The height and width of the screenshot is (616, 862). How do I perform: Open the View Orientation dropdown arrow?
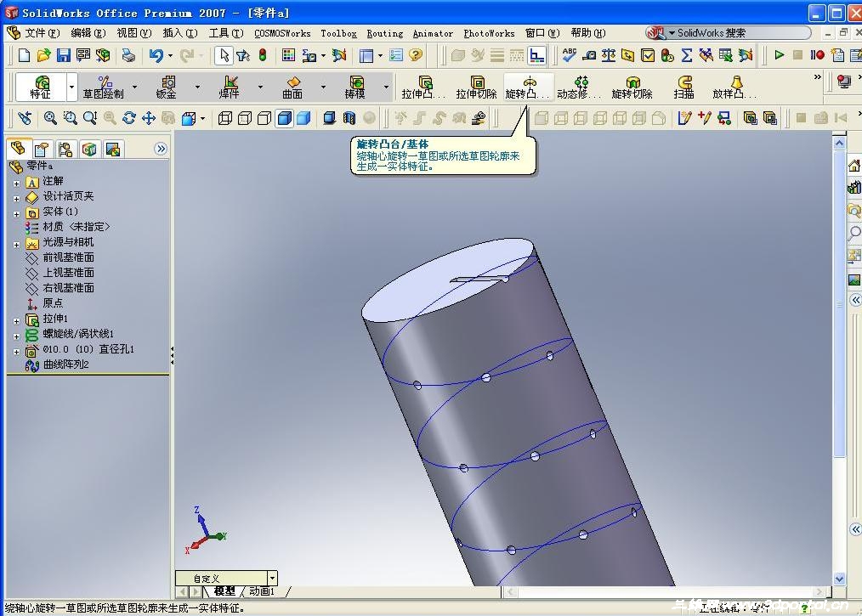click(203, 117)
